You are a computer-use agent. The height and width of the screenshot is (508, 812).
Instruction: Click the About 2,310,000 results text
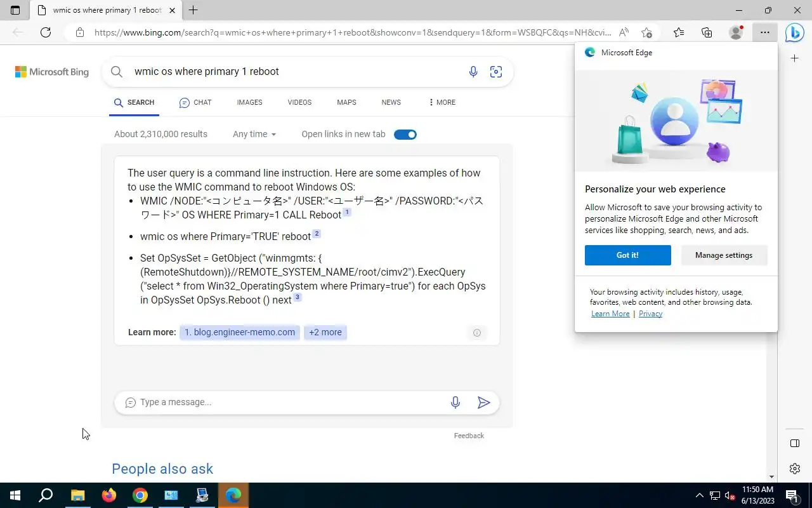tap(160, 135)
